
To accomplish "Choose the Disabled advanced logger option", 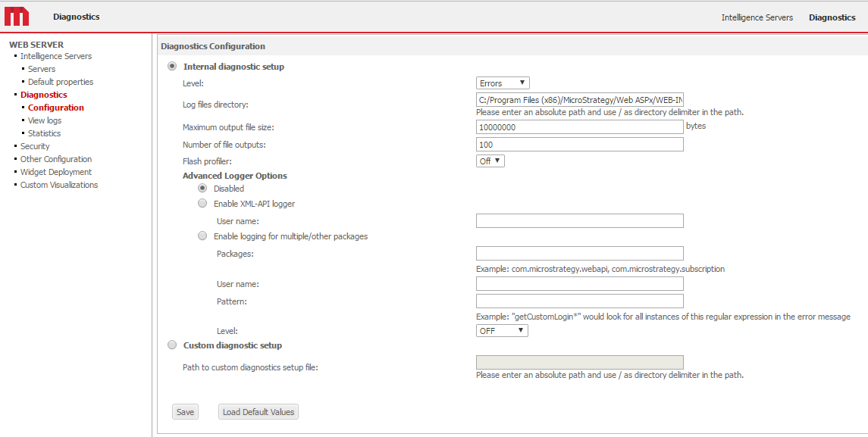I will 202,188.
